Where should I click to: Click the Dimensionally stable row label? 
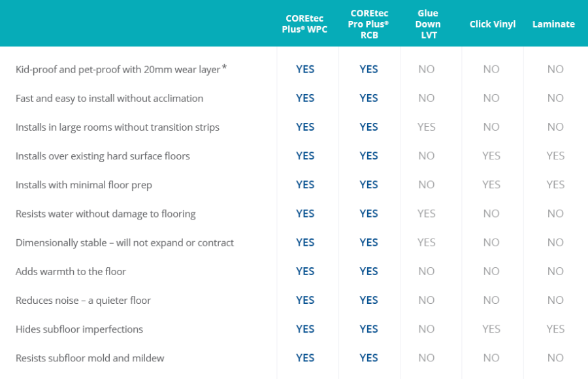click(x=125, y=243)
